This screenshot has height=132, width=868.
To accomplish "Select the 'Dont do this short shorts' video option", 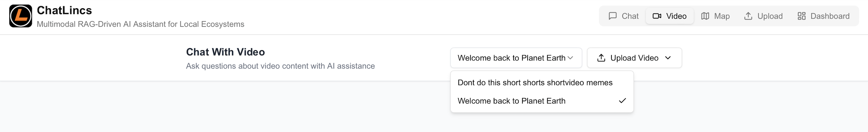I will tap(535, 83).
